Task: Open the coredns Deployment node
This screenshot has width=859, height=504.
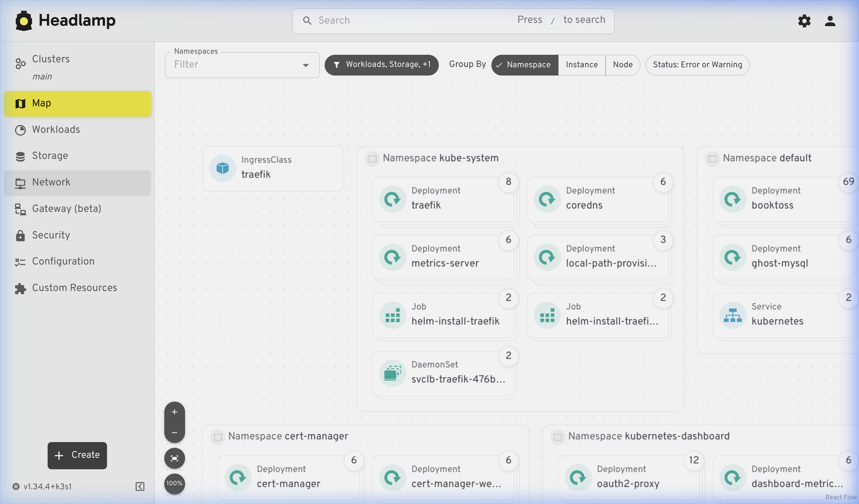Action: point(598,199)
